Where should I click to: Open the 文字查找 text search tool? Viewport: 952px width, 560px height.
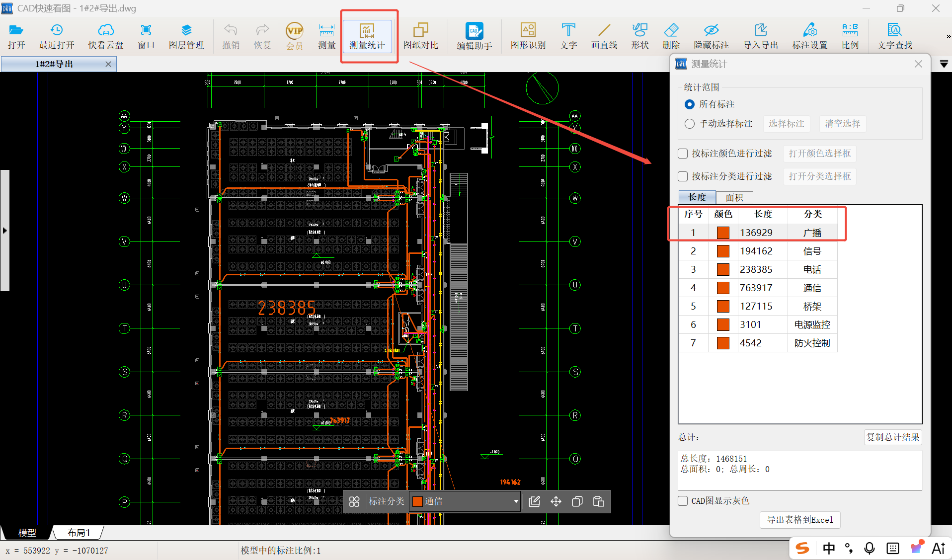point(894,36)
